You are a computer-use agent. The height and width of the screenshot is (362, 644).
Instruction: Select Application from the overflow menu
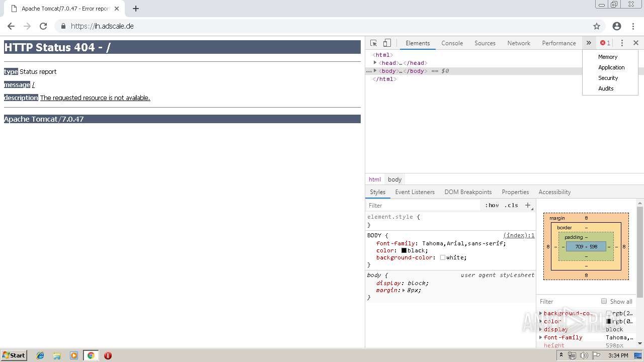point(611,67)
